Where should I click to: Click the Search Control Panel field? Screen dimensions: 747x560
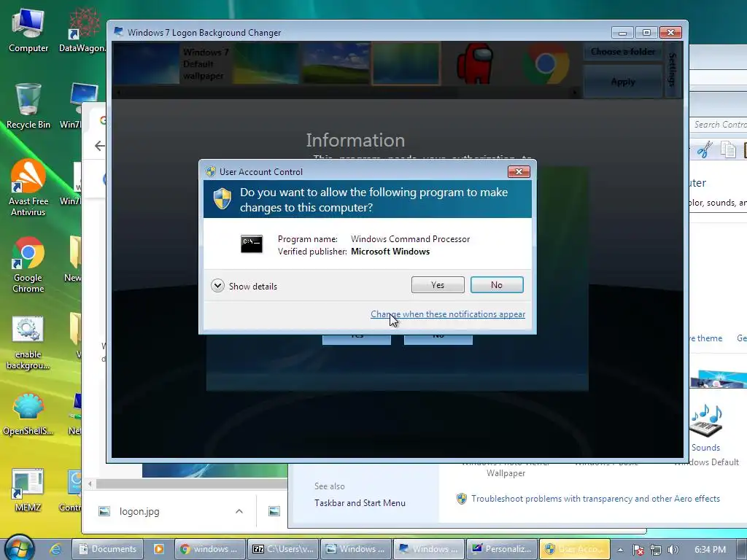[719, 124]
